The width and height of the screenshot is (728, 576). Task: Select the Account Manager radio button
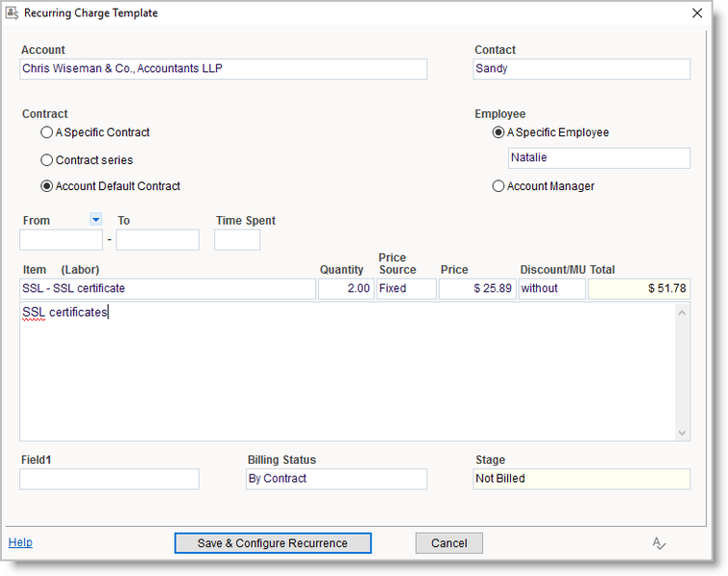tap(498, 186)
